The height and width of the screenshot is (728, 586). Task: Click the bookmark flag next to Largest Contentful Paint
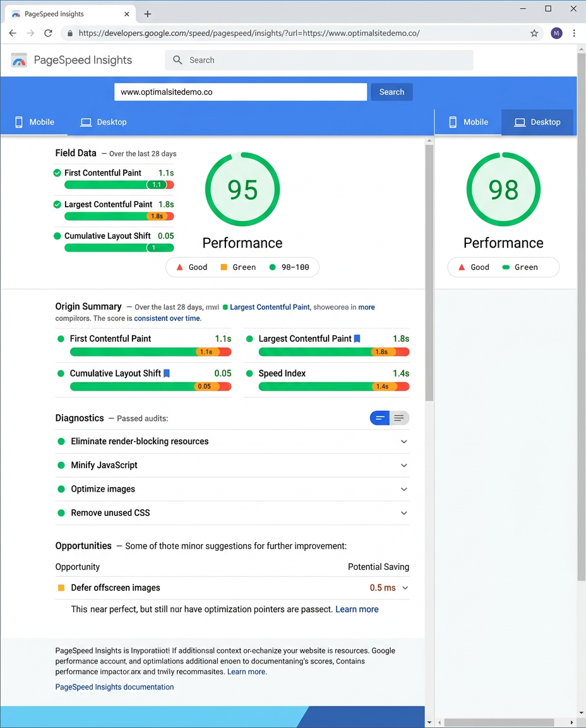coord(357,339)
